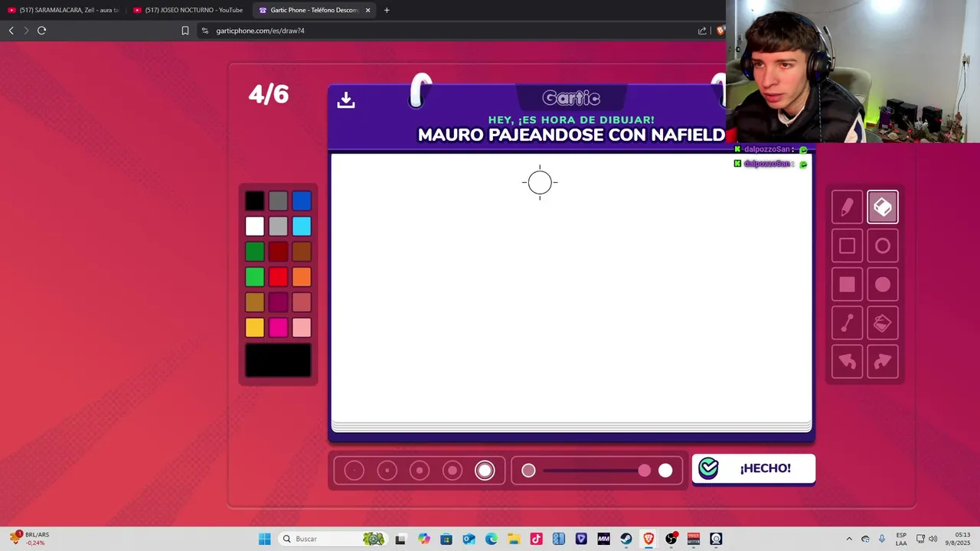Image resolution: width=980 pixels, height=551 pixels.
Task: Open Task View from taskbar
Action: (400, 539)
